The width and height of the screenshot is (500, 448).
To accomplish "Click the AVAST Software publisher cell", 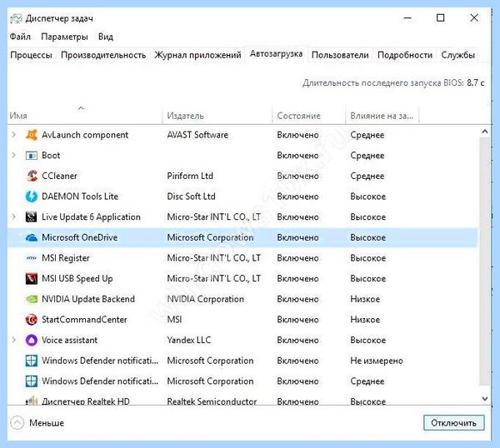I will click(x=197, y=135).
